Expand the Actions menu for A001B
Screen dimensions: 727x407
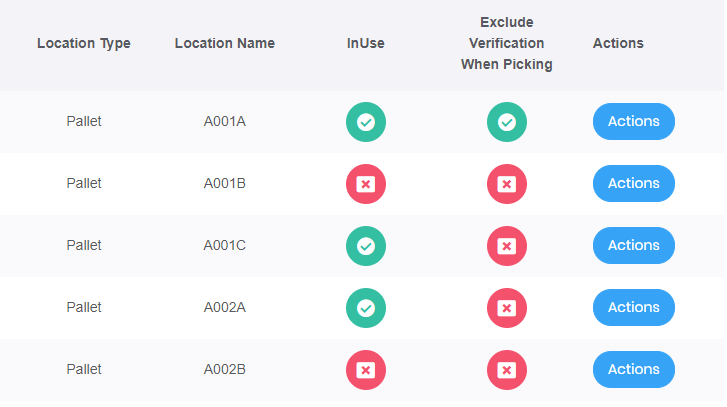click(x=634, y=184)
